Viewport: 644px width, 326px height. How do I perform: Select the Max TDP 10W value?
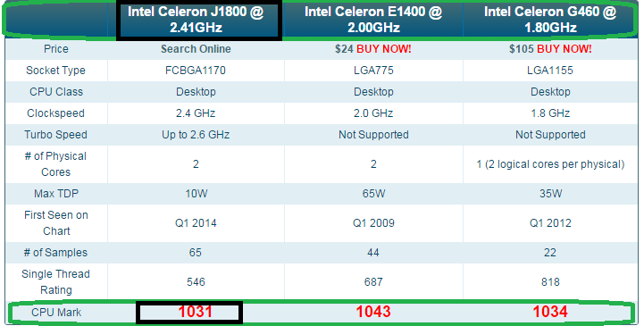[x=196, y=194]
